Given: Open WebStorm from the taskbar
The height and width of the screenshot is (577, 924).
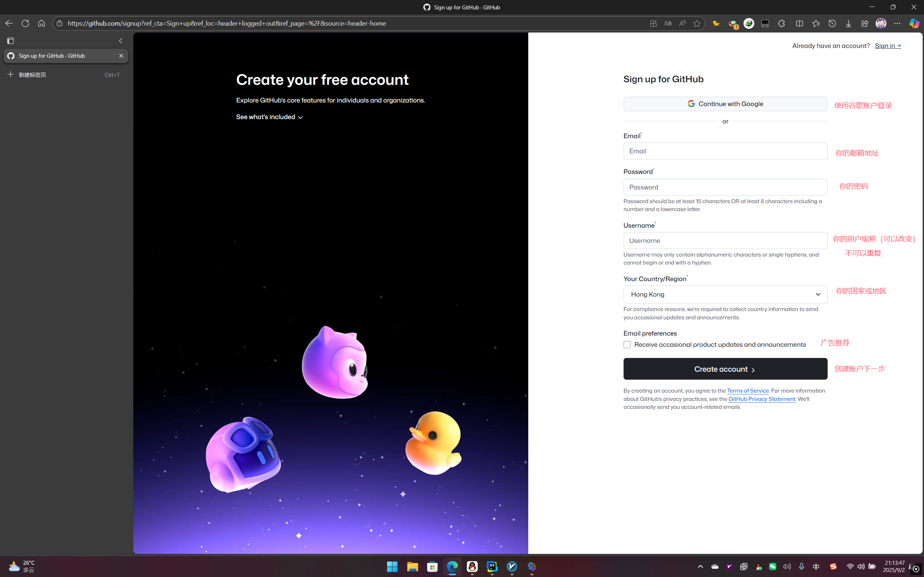Looking at the screenshot, I should [492, 567].
